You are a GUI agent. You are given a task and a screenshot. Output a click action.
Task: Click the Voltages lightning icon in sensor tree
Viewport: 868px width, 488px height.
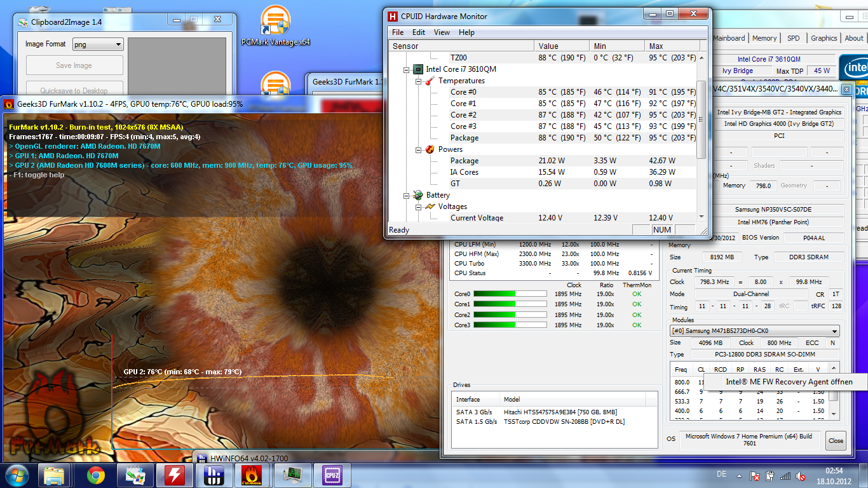point(430,207)
